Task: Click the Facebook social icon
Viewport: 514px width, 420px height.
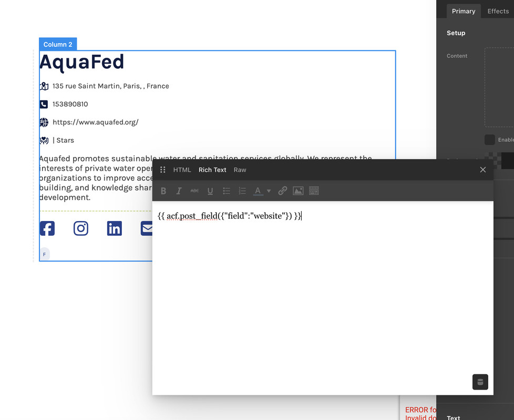Action: tap(47, 228)
